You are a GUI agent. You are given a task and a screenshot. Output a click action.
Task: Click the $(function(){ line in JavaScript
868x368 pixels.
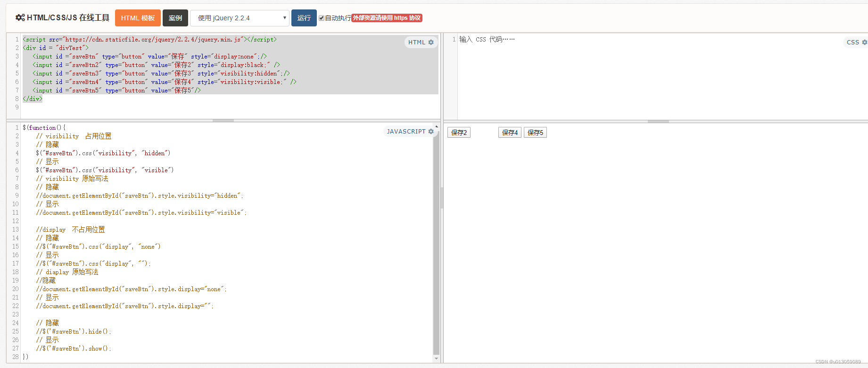pyautogui.click(x=44, y=128)
